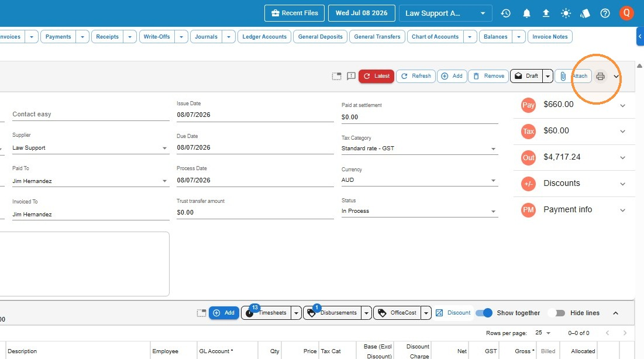Viewport: 644px width, 359px height.
Task: Open the Timesheets dropdown arrow
Action: [x=296, y=313]
